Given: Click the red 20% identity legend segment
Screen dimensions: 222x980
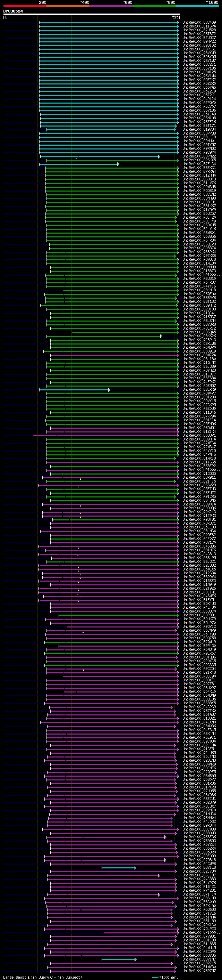Looking at the screenshot, I should tap(25, 6).
